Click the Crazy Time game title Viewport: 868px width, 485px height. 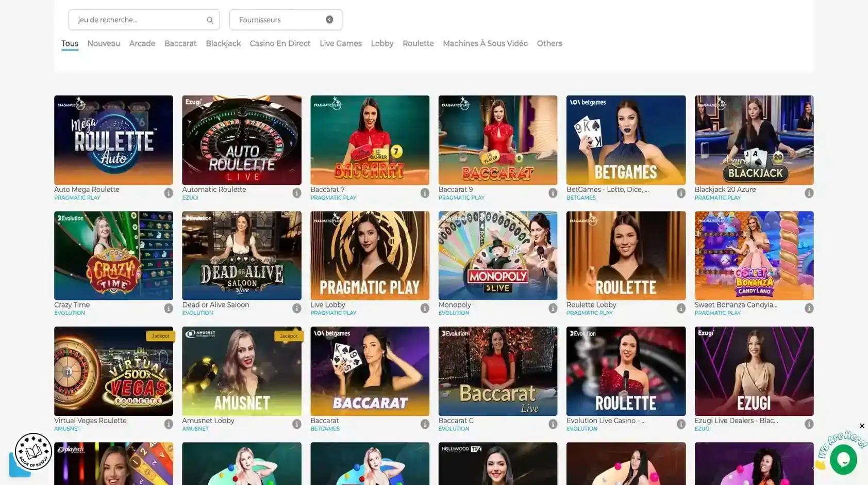click(x=72, y=305)
